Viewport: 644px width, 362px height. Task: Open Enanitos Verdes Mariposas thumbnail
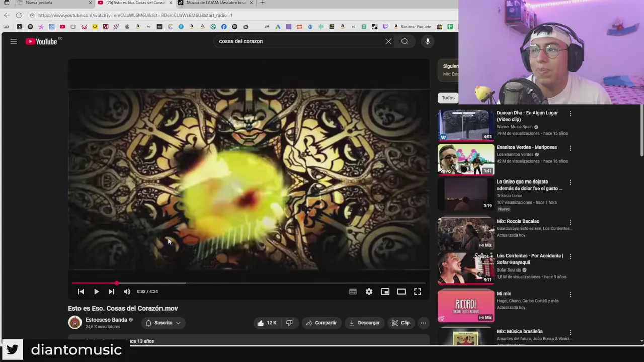[x=466, y=159]
